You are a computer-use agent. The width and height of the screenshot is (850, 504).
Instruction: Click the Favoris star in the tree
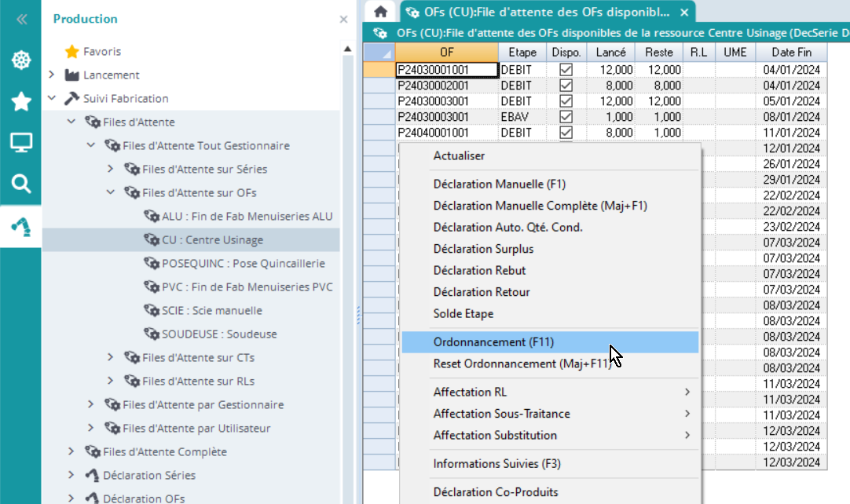tap(71, 52)
